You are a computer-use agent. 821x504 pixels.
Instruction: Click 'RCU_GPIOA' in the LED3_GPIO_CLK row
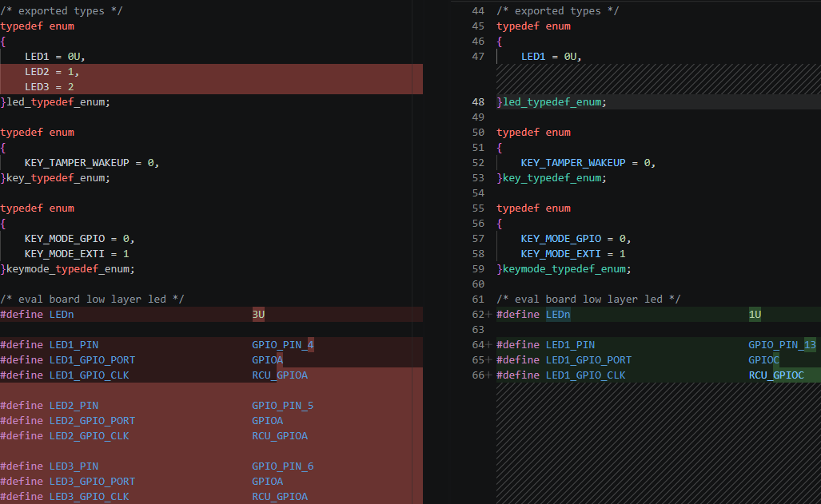(x=280, y=497)
